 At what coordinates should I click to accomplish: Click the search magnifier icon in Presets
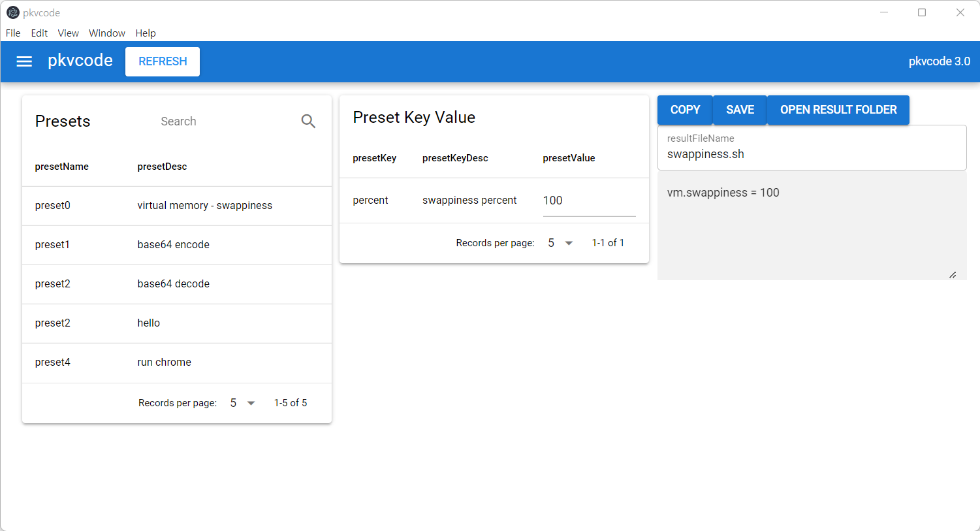point(308,121)
